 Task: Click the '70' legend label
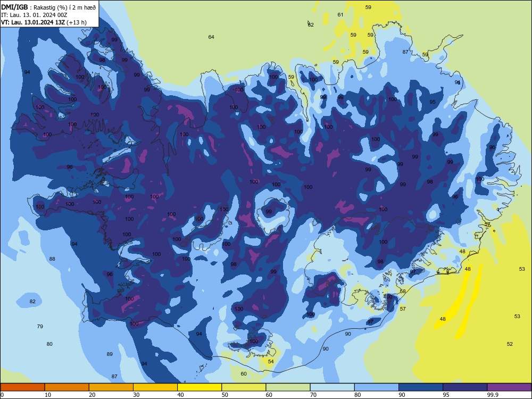click(313, 395)
